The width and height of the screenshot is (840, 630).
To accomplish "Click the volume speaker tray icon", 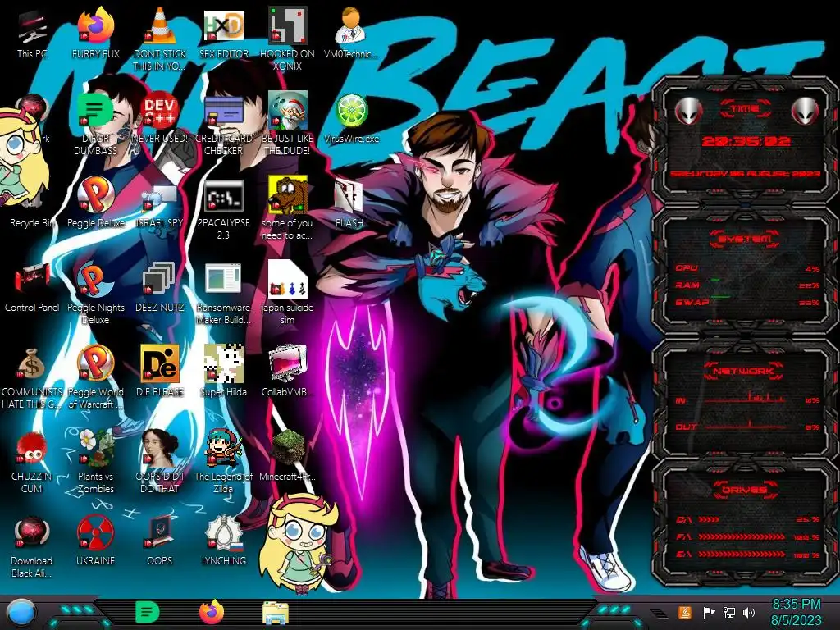I will 749,612.
